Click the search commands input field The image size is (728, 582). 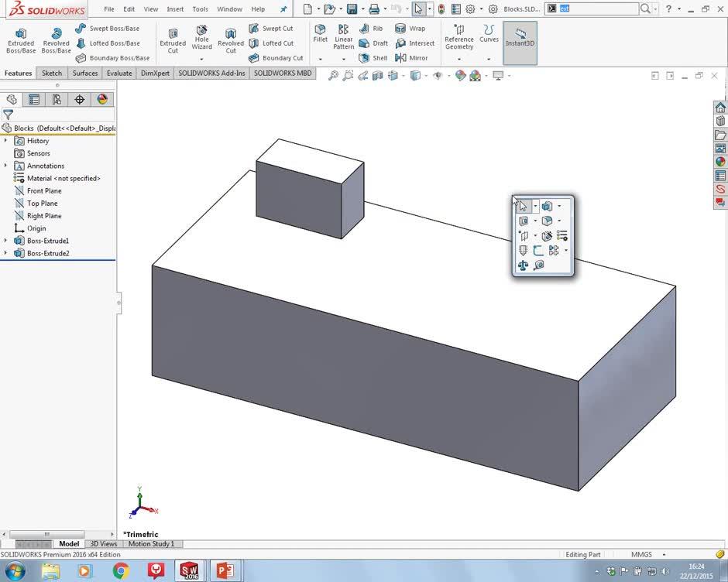pyautogui.click(x=596, y=9)
